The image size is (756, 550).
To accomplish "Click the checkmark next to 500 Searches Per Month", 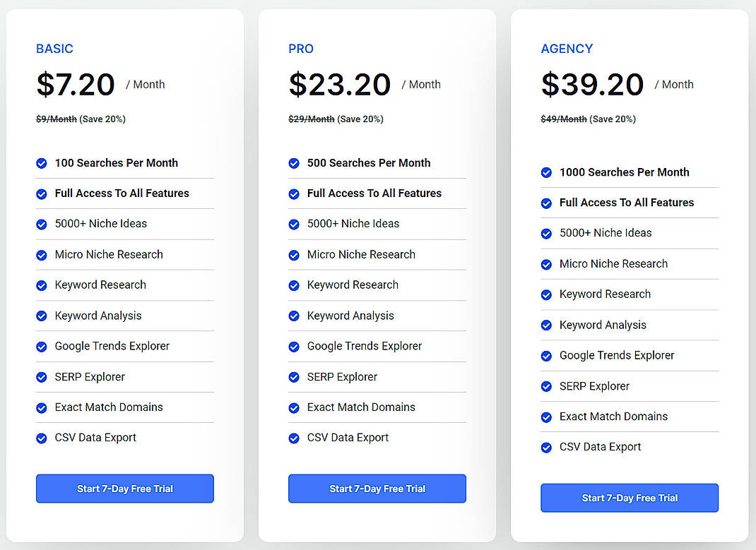I will tap(294, 163).
